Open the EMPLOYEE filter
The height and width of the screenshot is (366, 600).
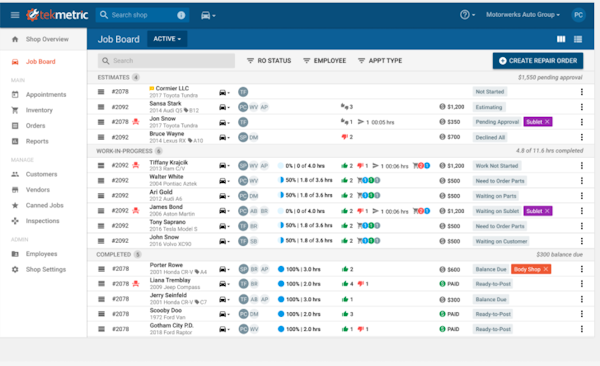coord(324,61)
